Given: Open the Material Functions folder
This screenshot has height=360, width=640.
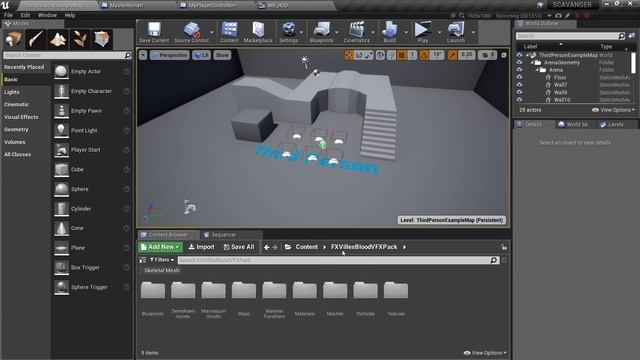Looking at the screenshot, I should click(x=274, y=291).
